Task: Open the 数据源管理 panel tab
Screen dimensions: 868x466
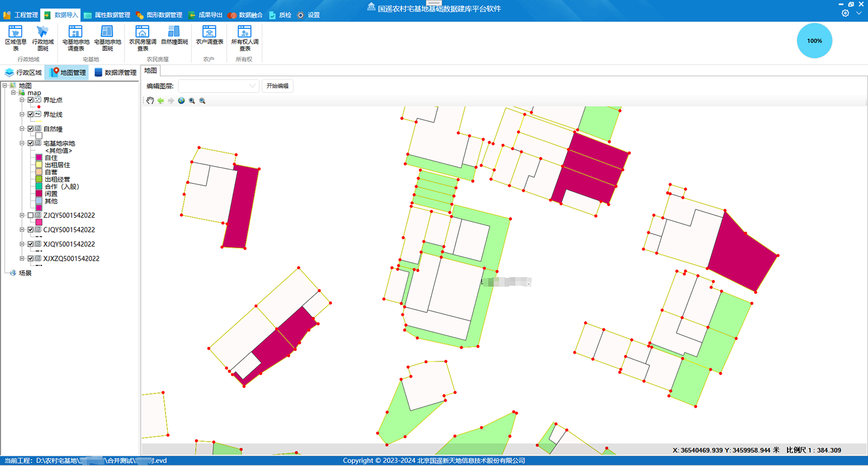Action: (115, 73)
